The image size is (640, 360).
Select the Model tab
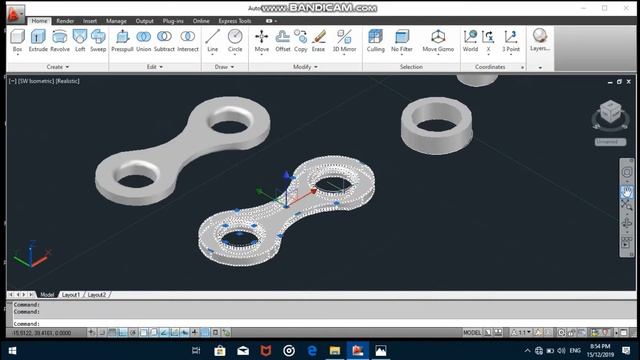point(47,295)
